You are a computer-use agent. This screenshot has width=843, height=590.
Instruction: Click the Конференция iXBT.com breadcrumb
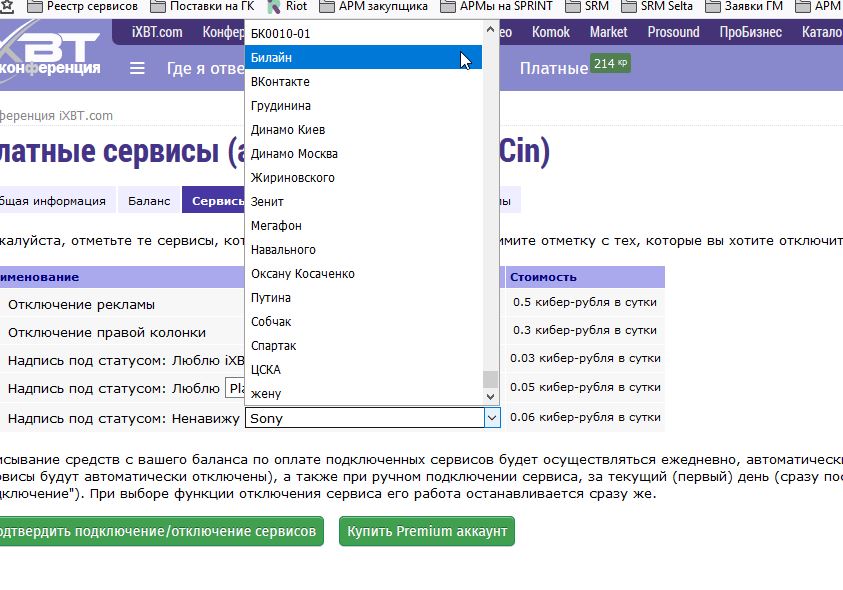[55, 116]
